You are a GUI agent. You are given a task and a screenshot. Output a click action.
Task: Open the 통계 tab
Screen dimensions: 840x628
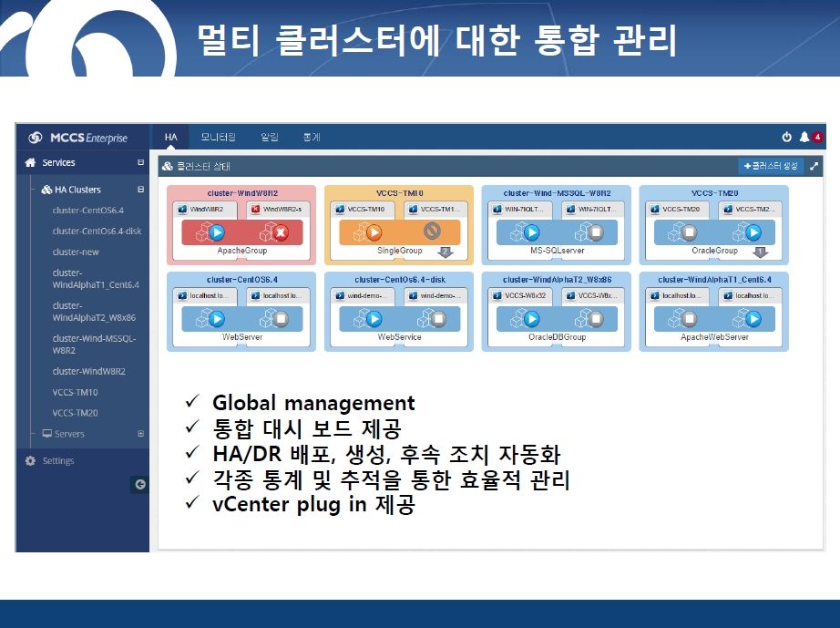tap(312, 137)
